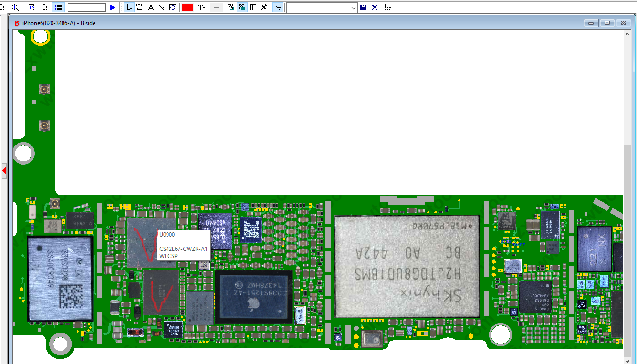
Task: Click the magnifier search zoom icon
Action: pyautogui.click(x=45, y=8)
